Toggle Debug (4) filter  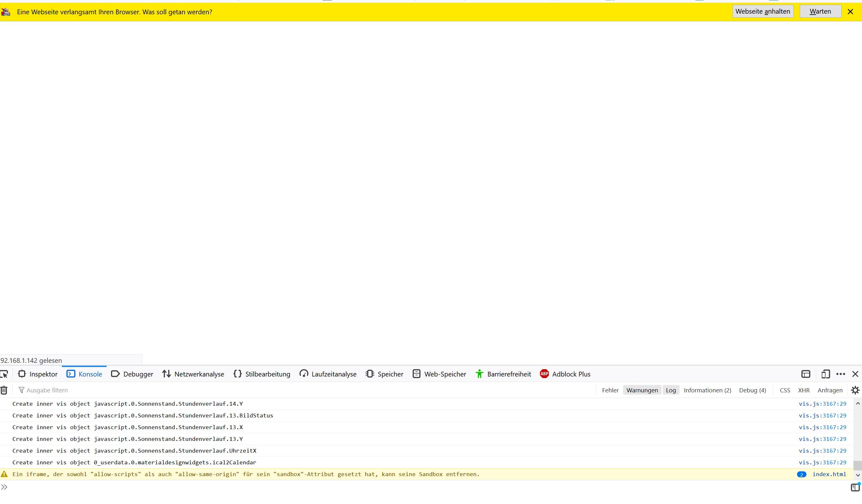(752, 390)
